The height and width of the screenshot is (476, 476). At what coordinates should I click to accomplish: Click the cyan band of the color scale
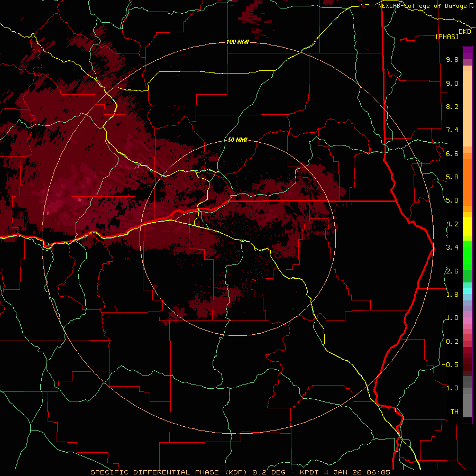(467, 291)
